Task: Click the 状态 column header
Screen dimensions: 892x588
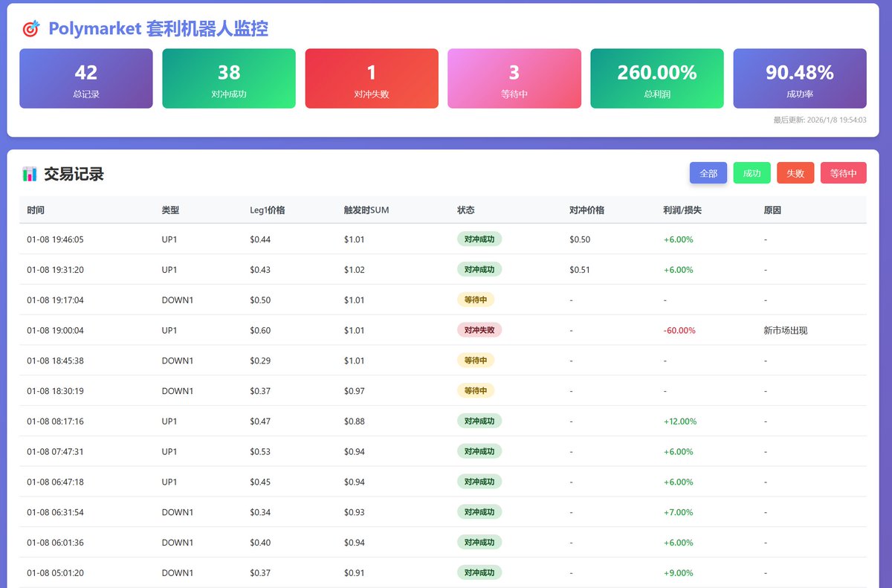Action: click(465, 210)
